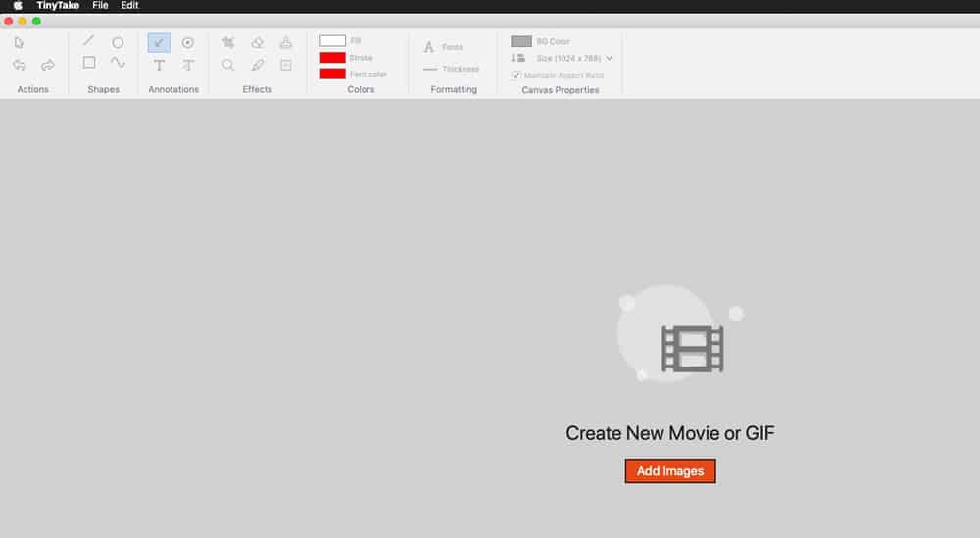
Task: Open the Fonts picker icon
Action: [429, 47]
